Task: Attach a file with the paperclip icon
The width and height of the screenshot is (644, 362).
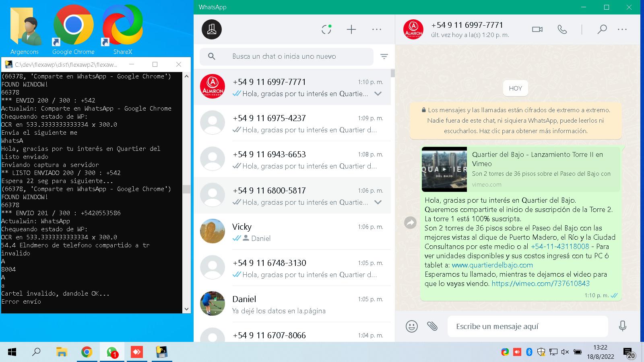Action: [x=432, y=326]
